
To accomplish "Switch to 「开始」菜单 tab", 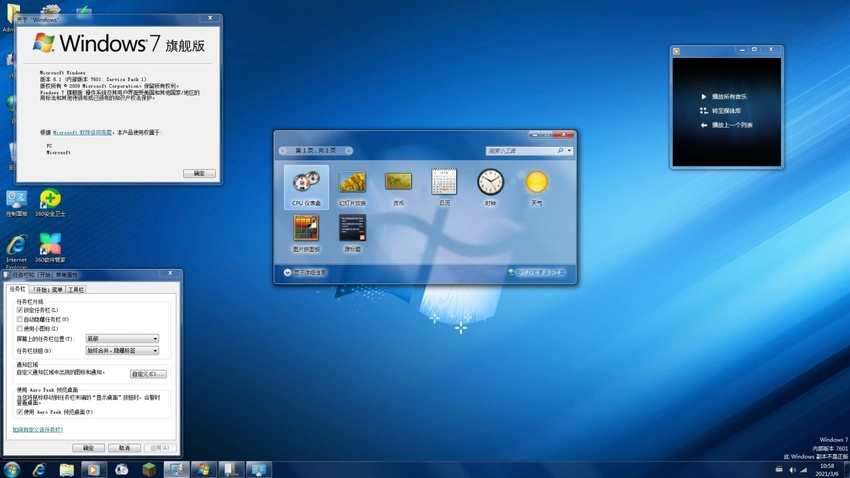I will [48, 290].
